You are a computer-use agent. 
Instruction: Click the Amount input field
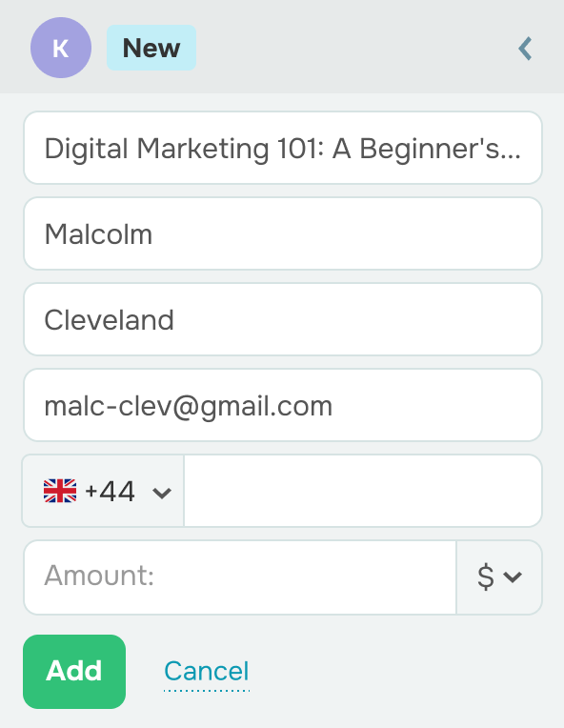(x=240, y=577)
